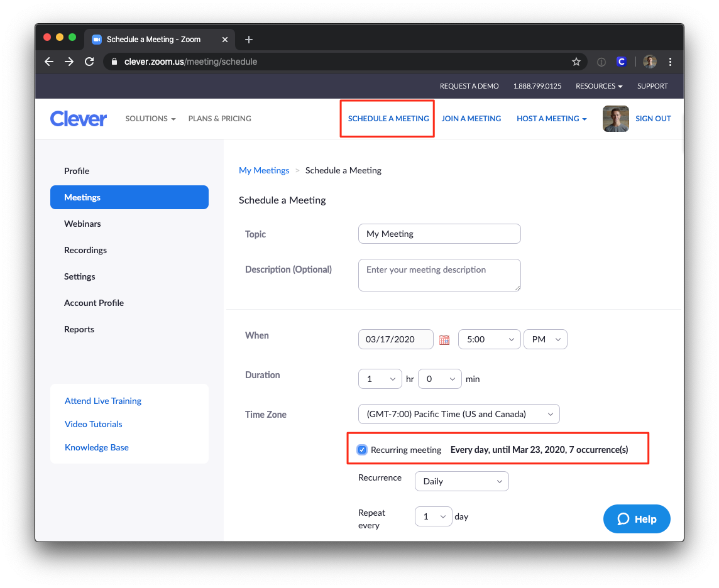Open the Time Zone dropdown
Image resolution: width=719 pixels, height=588 pixels.
(x=459, y=414)
